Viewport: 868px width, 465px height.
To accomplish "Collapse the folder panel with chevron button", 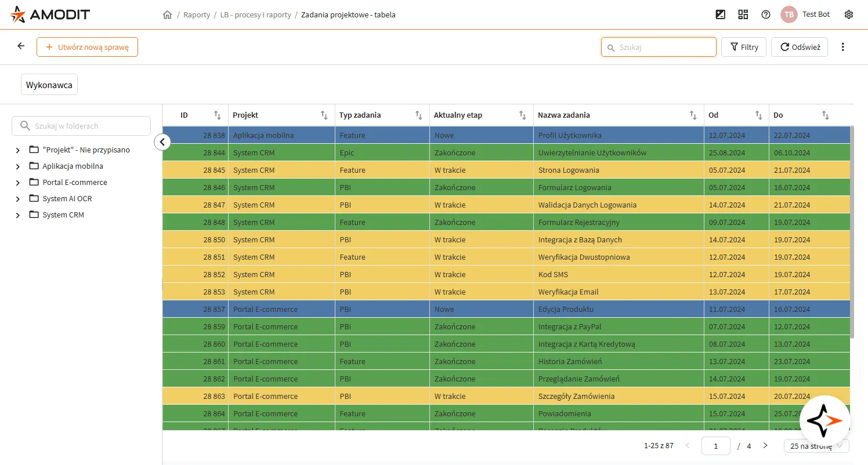I will [x=162, y=141].
